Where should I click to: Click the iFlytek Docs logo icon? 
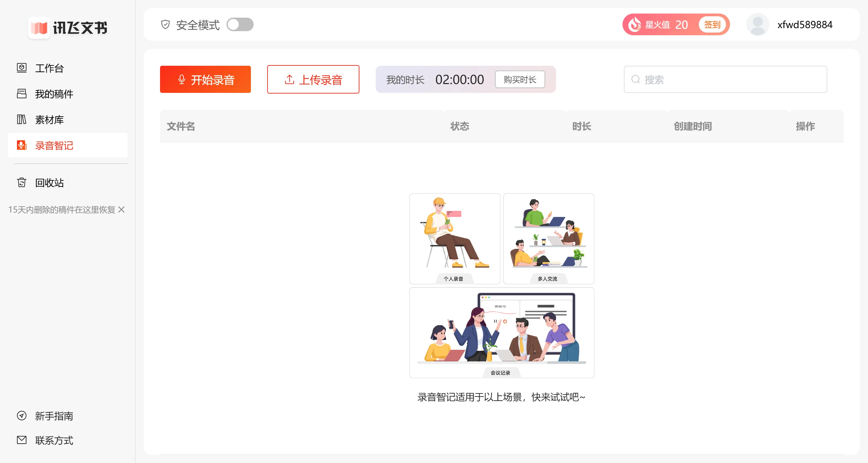click(39, 28)
